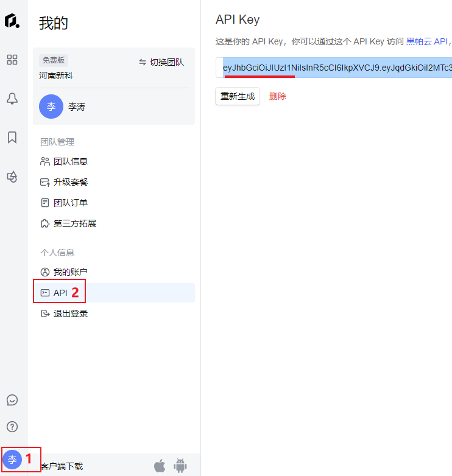Click the 客户端下载 label
Image resolution: width=452 pixels, height=476 pixels.
(x=62, y=466)
